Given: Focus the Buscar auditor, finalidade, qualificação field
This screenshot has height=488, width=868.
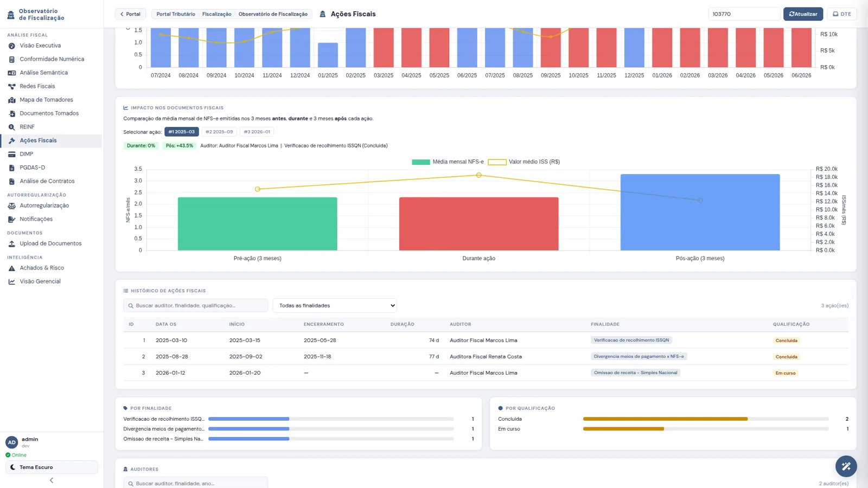Looking at the screenshot, I should (x=196, y=305).
